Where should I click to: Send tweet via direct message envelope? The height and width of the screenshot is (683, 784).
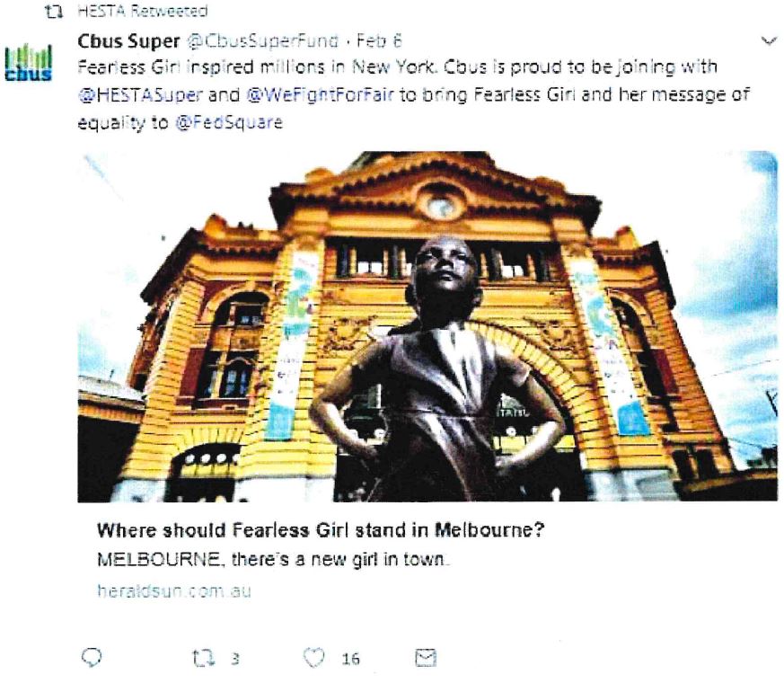426,658
